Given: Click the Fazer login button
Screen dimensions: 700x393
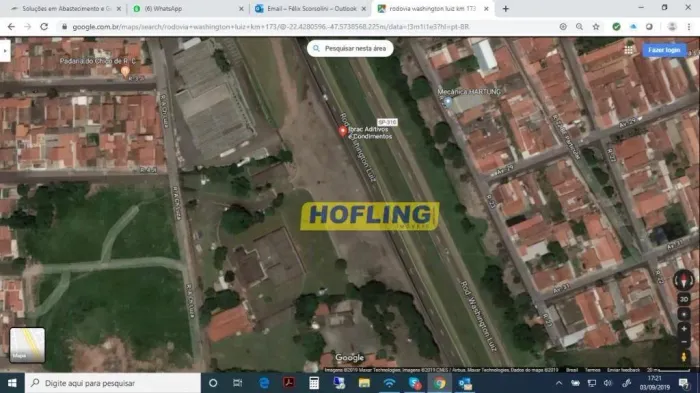Looking at the screenshot, I should coord(664,50).
